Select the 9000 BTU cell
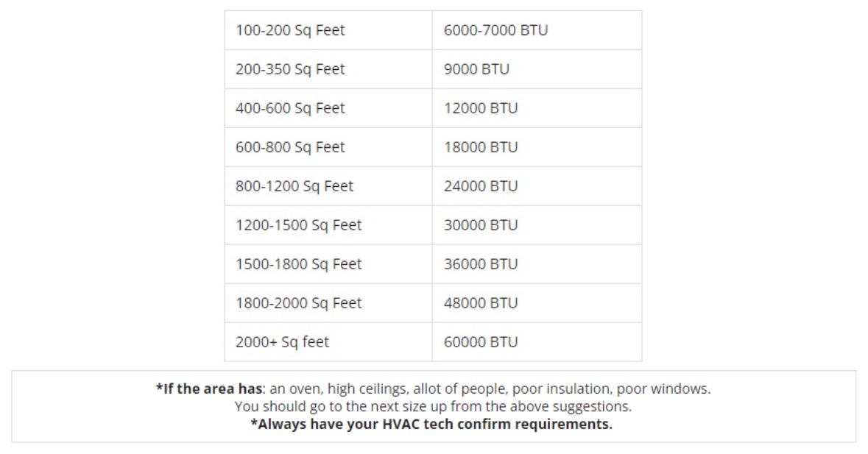The width and height of the screenshot is (868, 454). coord(476,69)
